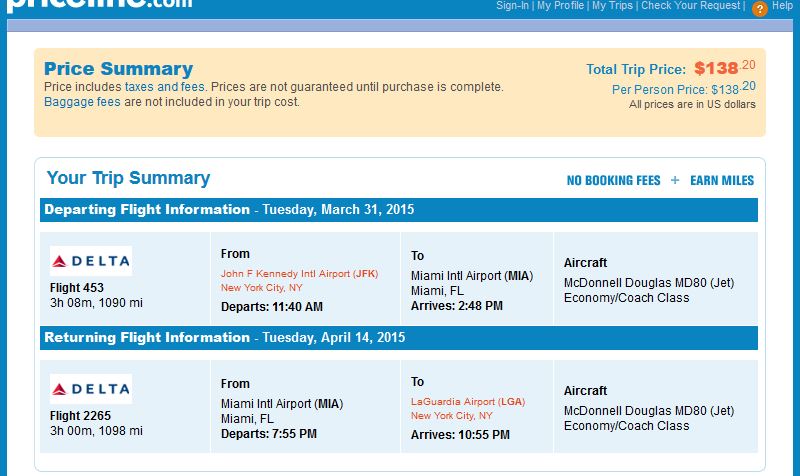Screen dimensions: 800x476
Task: Click the Delta logo for Flight 453
Action: [91, 262]
